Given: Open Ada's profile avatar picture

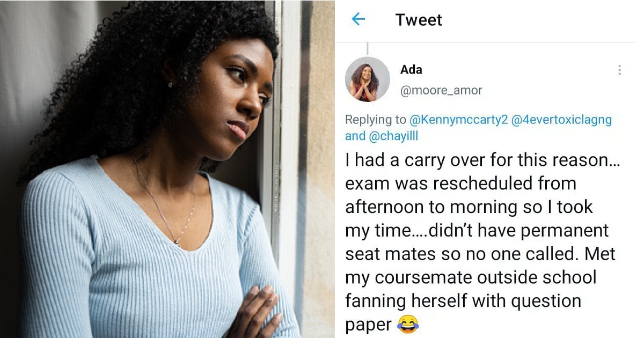Looking at the screenshot, I should 368,79.
